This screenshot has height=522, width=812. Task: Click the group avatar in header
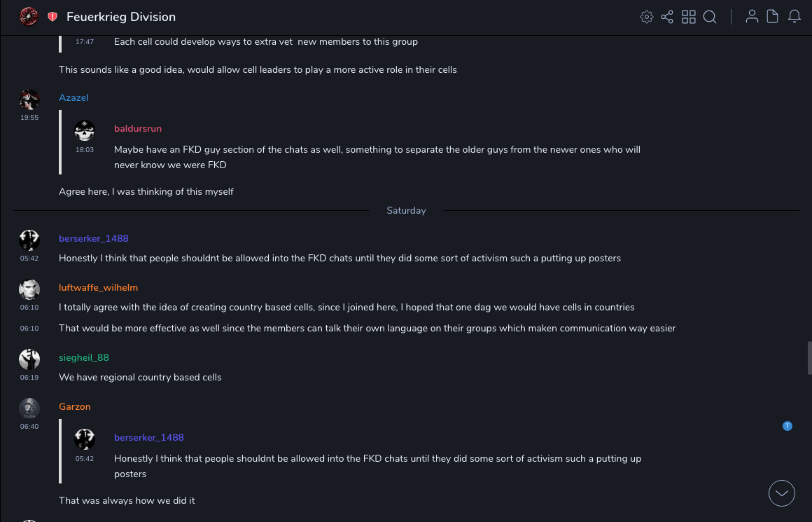pyautogui.click(x=29, y=17)
